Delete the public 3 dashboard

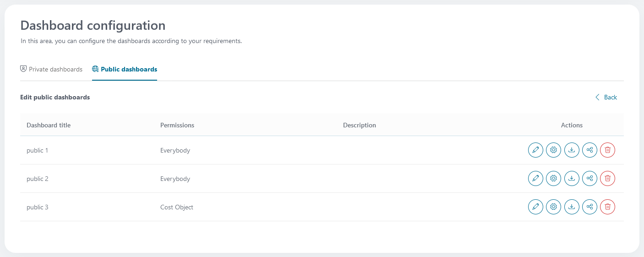(x=607, y=207)
